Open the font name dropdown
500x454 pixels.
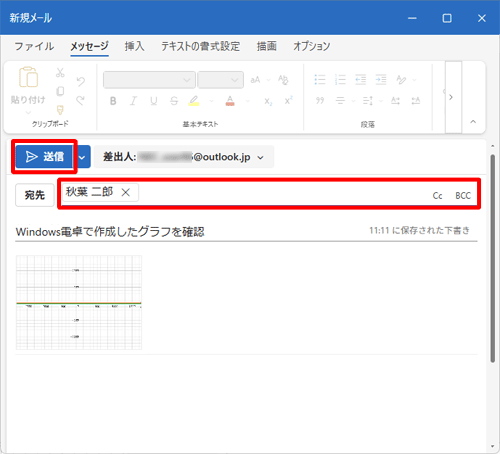click(x=149, y=80)
